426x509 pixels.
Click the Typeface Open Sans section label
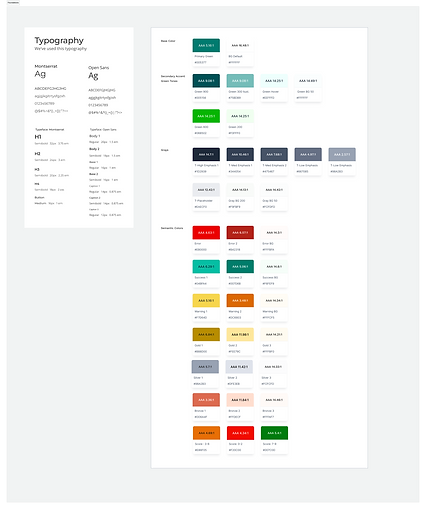tap(103, 129)
